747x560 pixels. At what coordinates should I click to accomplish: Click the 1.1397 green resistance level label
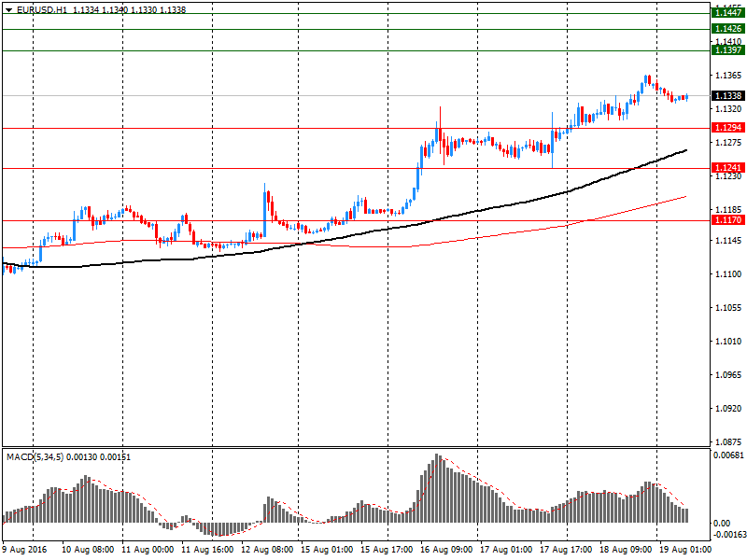(x=728, y=50)
